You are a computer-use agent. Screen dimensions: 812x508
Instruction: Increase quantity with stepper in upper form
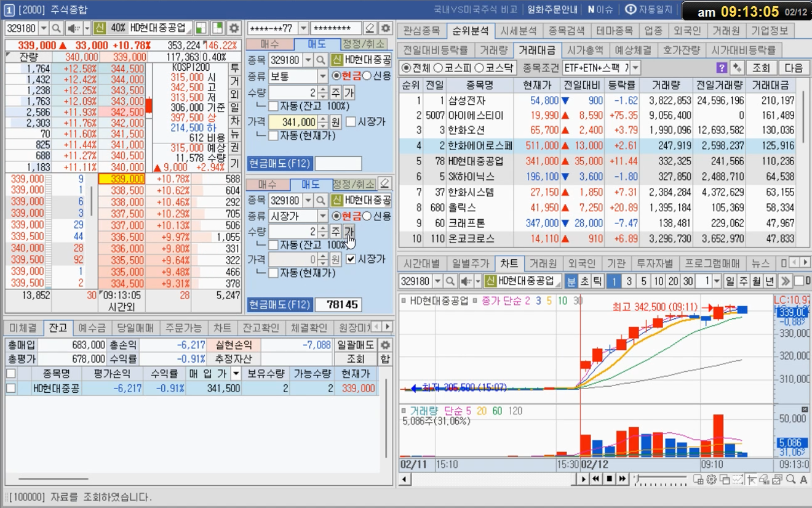[x=323, y=89]
